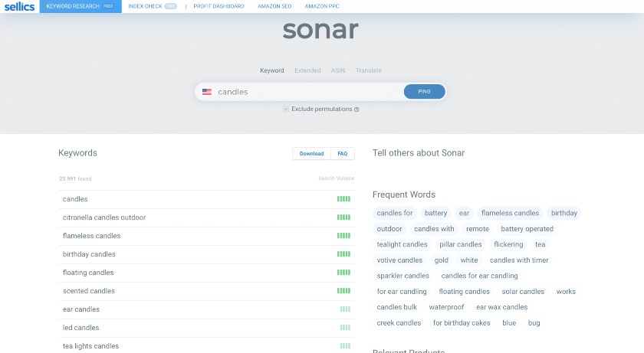Viewport: 644px width, 353px height.
Task: Open the FAQ button
Action: (x=343, y=154)
